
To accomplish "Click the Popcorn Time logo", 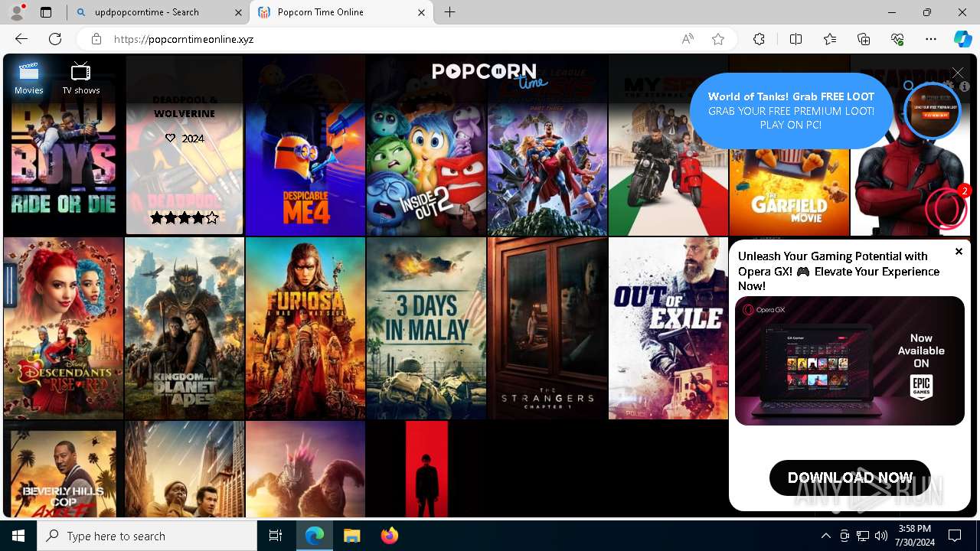I will (x=490, y=75).
